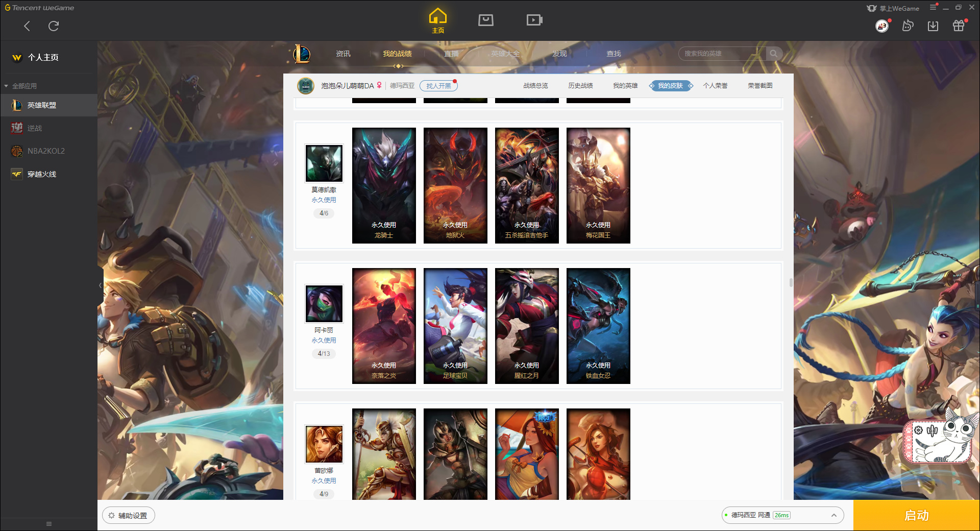Screen dimensions: 980x531
Task: Switch to 战绩总览 sub-tab
Action: 535,86
